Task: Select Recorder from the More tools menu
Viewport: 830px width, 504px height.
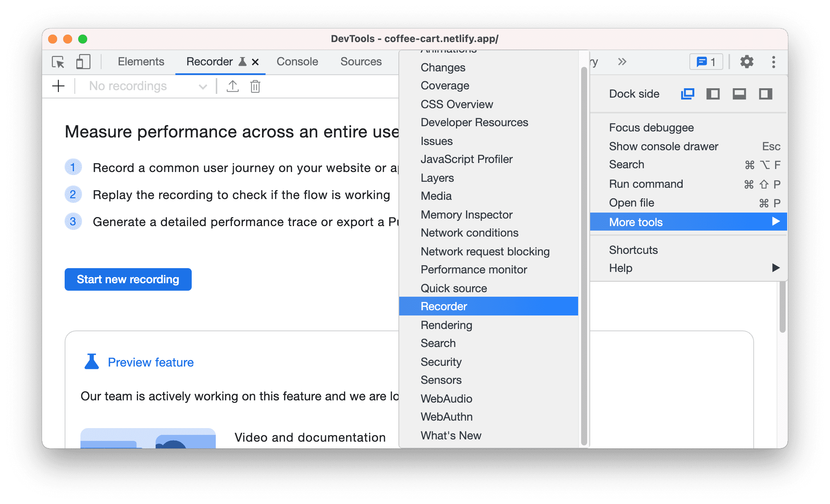Action: coord(444,306)
